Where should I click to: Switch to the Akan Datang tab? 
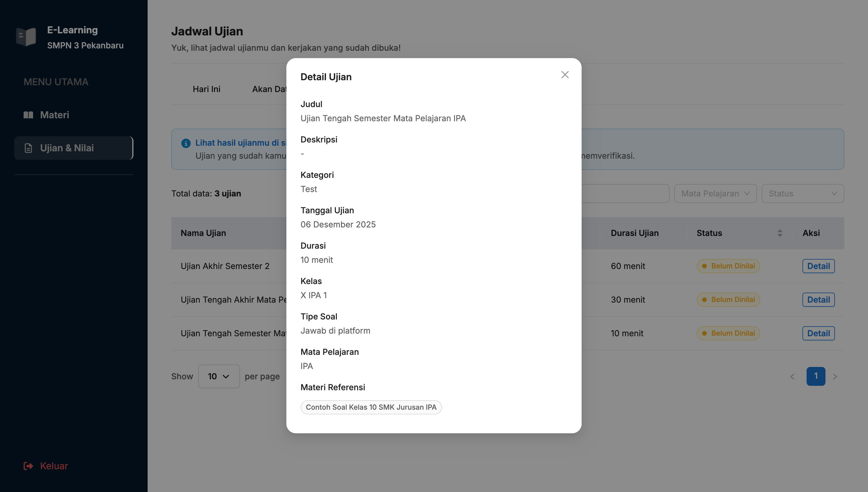[x=269, y=89]
